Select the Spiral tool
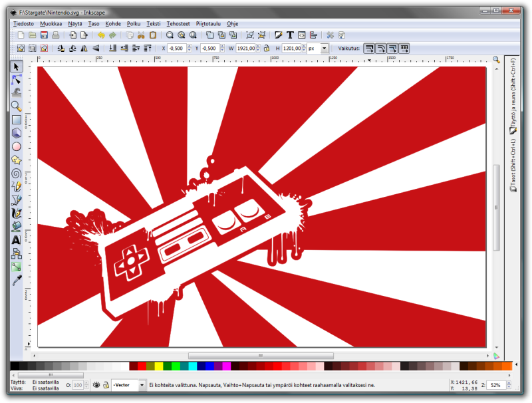 (17, 173)
